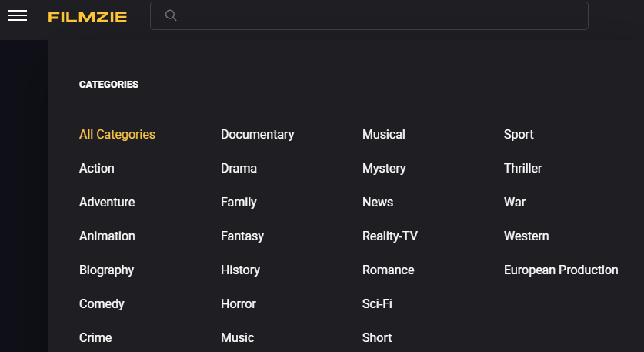Open the Mystery category
Screen dimensions: 644x352
384,168
